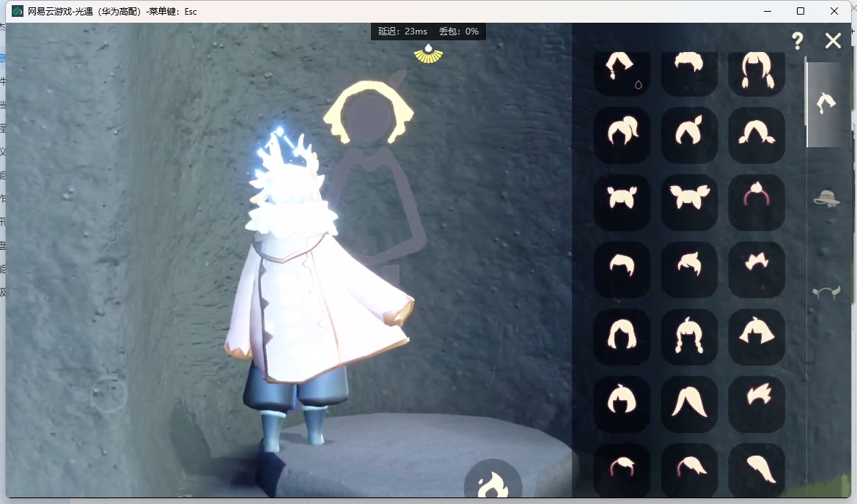Pick the wide flared bob with top sprout
857x504 pixels.
point(757,336)
